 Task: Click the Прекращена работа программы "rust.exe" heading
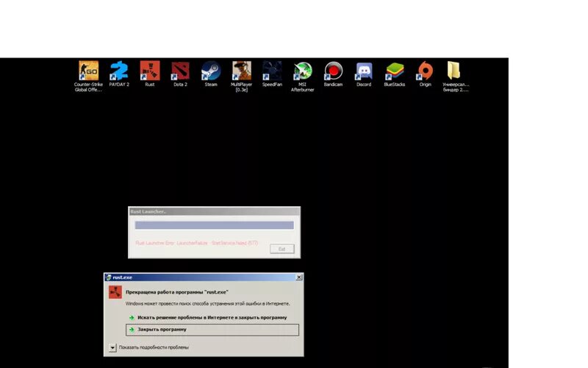(177, 292)
